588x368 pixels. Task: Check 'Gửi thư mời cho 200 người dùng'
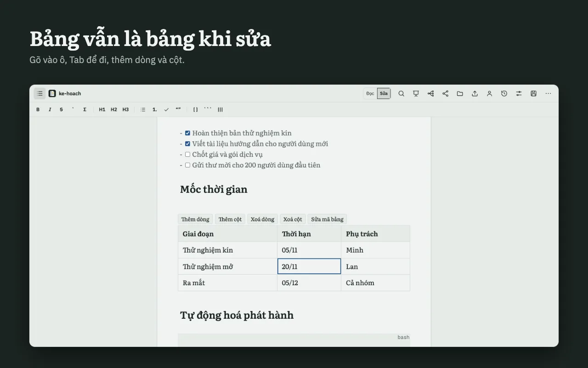[x=187, y=165]
